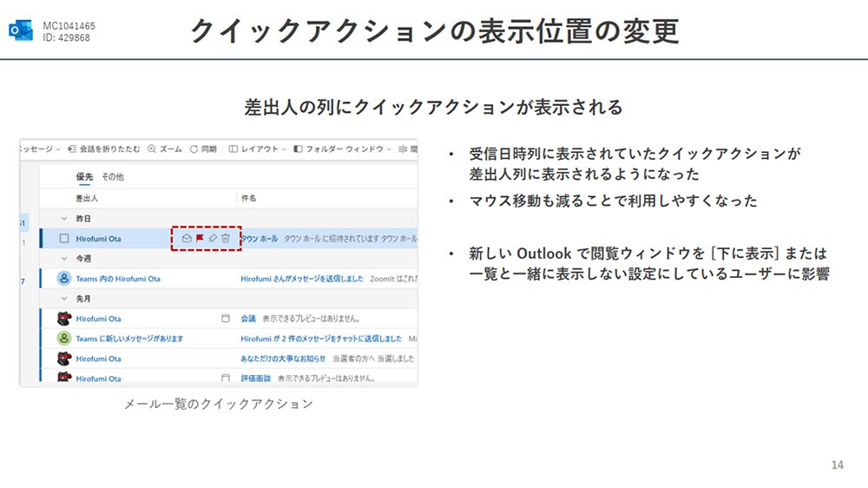The height and width of the screenshot is (488, 868).
Task: Click the avatar of the 会議 message sender
Action: pyautogui.click(x=64, y=319)
